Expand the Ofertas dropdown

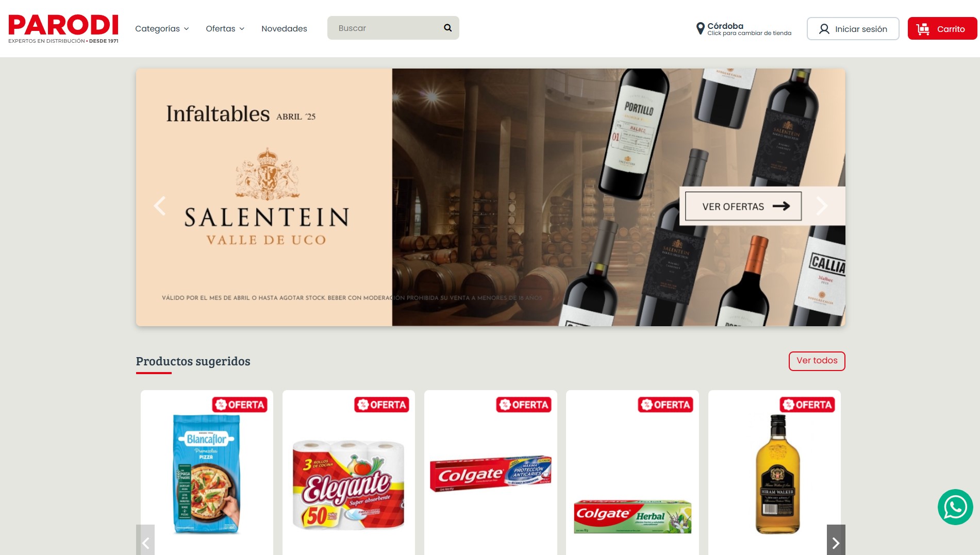coord(225,28)
